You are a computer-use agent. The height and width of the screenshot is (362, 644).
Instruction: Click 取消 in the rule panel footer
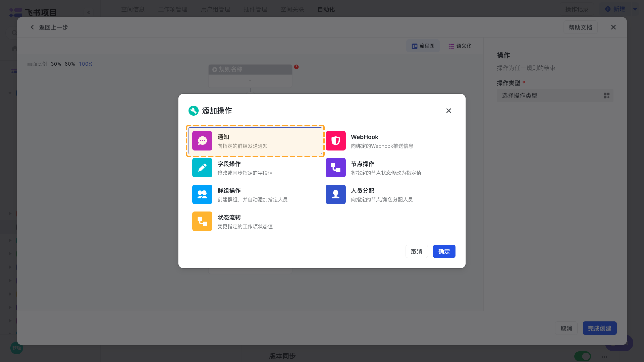tap(566, 328)
